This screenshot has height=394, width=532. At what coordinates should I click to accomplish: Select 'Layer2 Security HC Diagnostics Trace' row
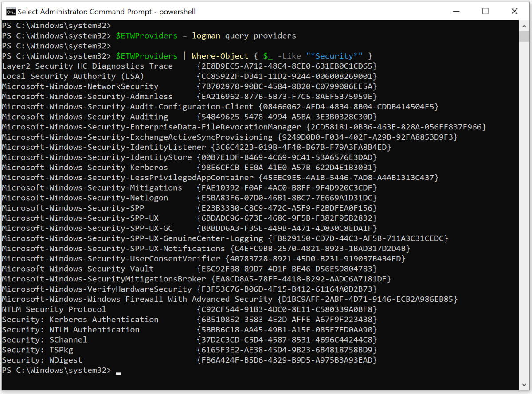190,66
